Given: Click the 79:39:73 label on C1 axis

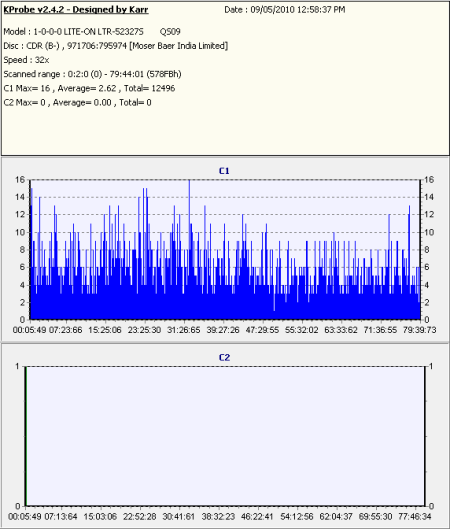Looking at the screenshot, I should click(x=420, y=330).
